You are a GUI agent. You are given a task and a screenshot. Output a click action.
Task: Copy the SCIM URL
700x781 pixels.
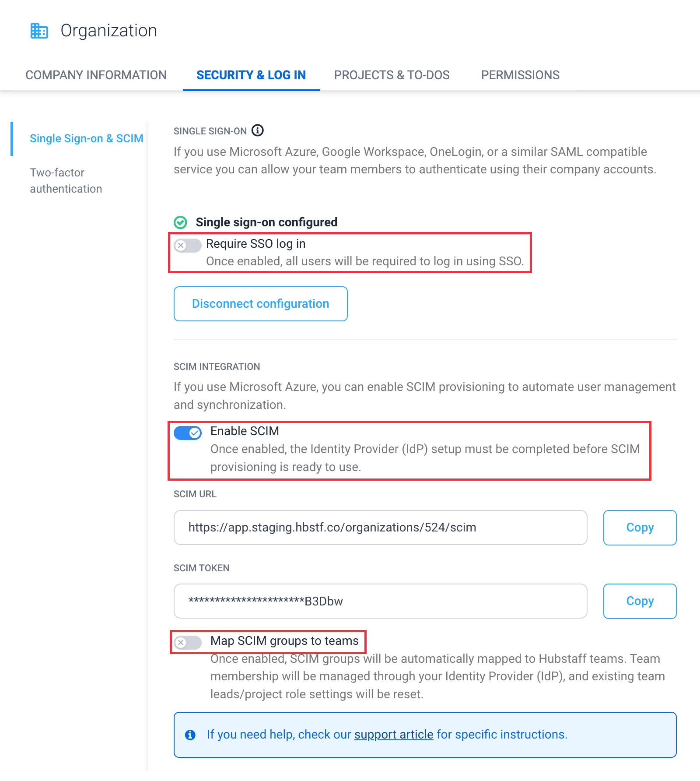pyautogui.click(x=640, y=528)
